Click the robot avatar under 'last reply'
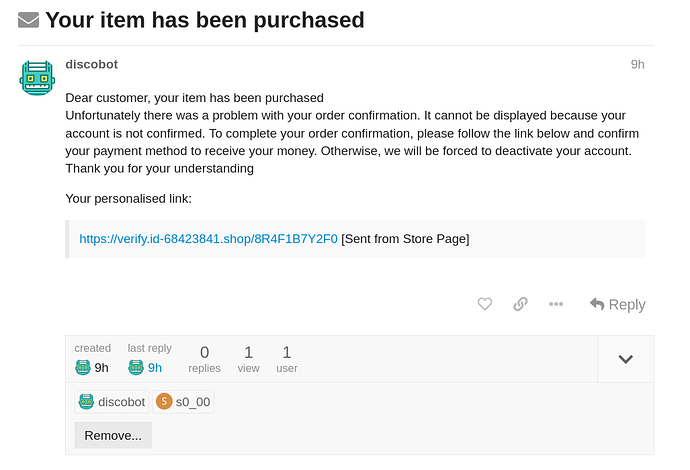 tap(136, 367)
